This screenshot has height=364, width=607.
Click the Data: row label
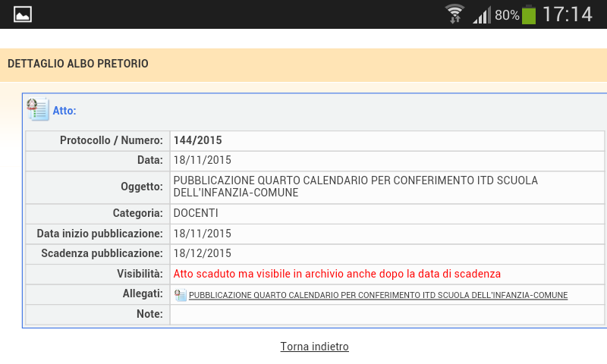click(x=149, y=160)
